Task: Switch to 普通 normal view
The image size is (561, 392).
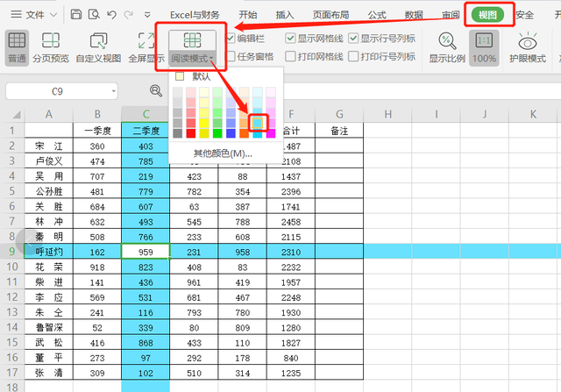Action: tap(17, 47)
